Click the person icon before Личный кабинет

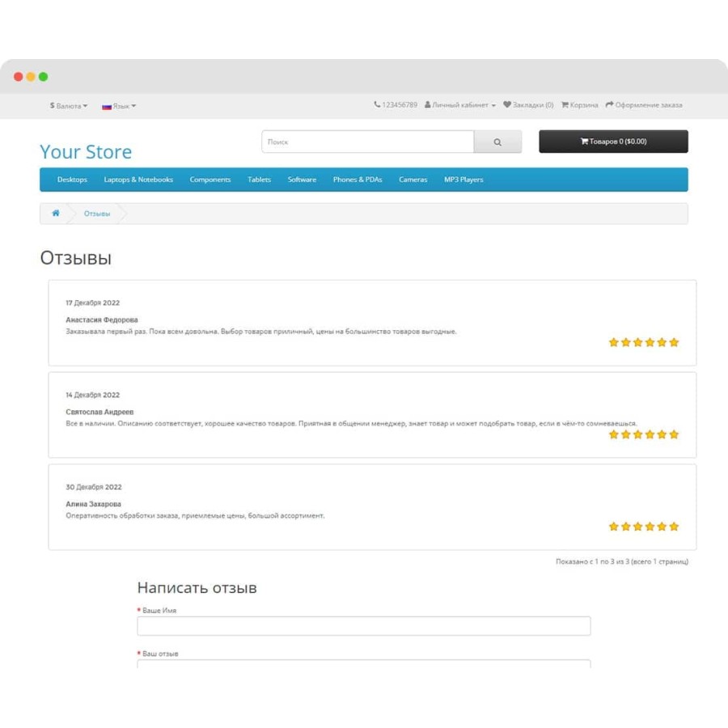[x=428, y=105]
